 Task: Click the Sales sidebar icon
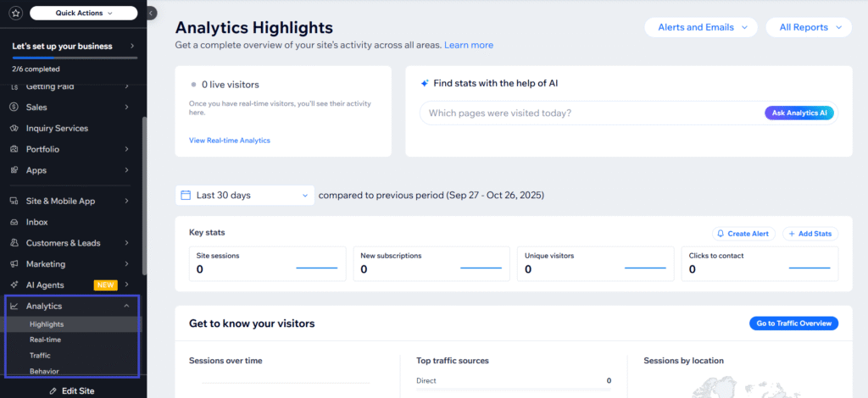(14, 108)
